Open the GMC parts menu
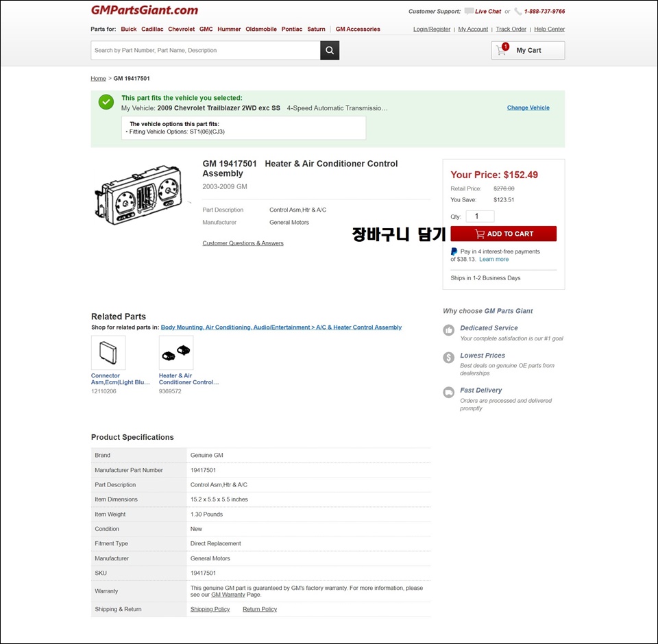The height and width of the screenshot is (644, 658). tap(206, 29)
